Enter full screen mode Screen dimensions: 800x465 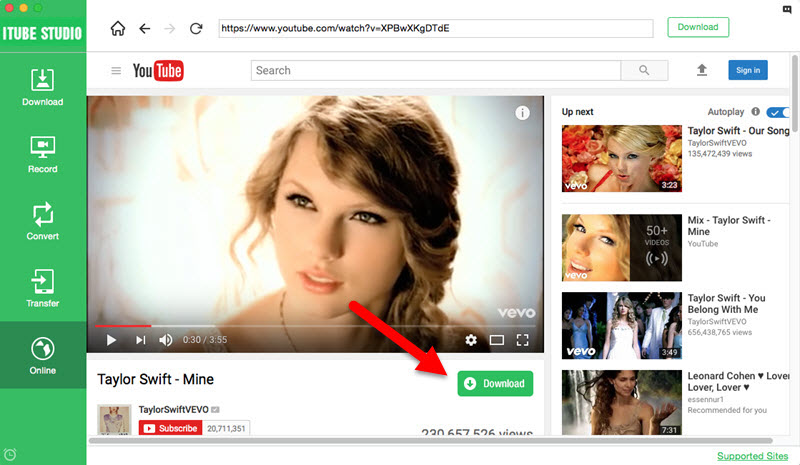[522, 340]
